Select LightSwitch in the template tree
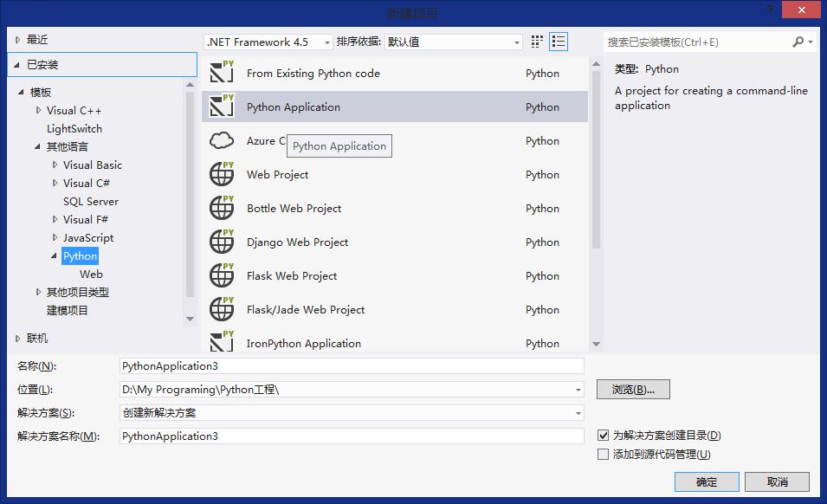Viewport: 827px width, 504px height. click(74, 129)
